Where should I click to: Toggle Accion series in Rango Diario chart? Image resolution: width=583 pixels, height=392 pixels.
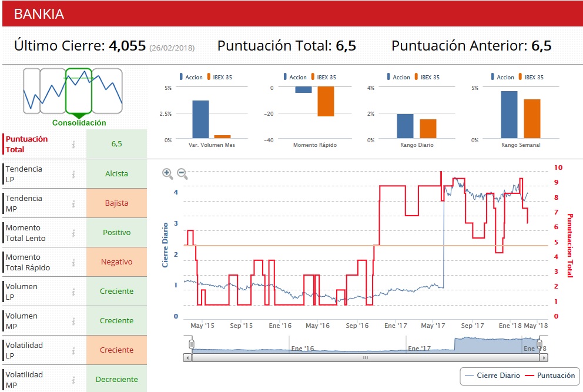click(x=398, y=77)
